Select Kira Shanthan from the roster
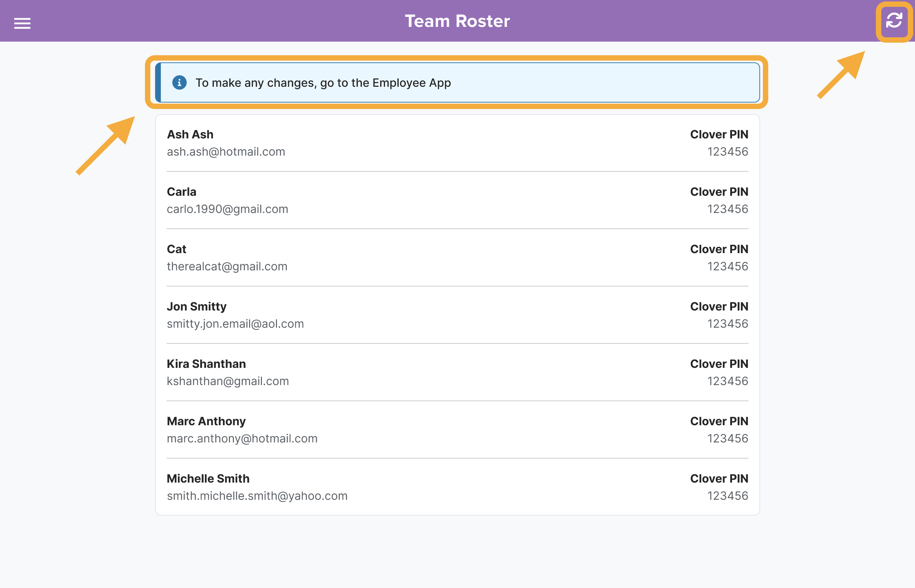 [x=206, y=364]
